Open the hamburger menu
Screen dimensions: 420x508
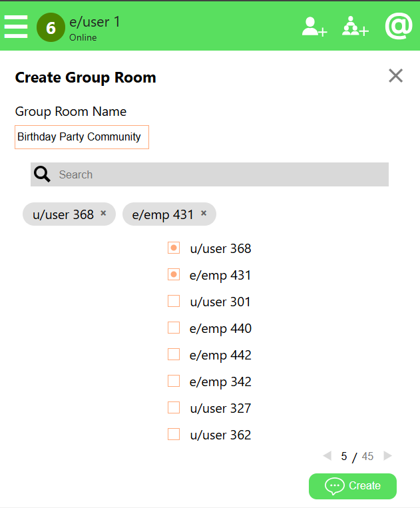[16, 27]
